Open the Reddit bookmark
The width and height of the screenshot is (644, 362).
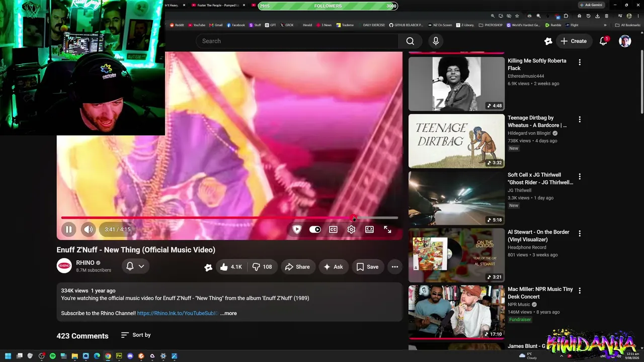coord(177,25)
